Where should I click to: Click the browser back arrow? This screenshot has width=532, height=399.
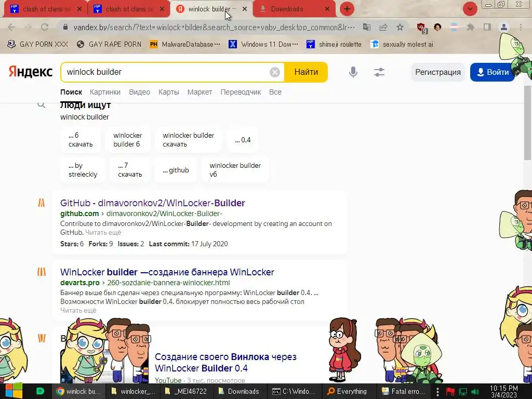coord(11,27)
